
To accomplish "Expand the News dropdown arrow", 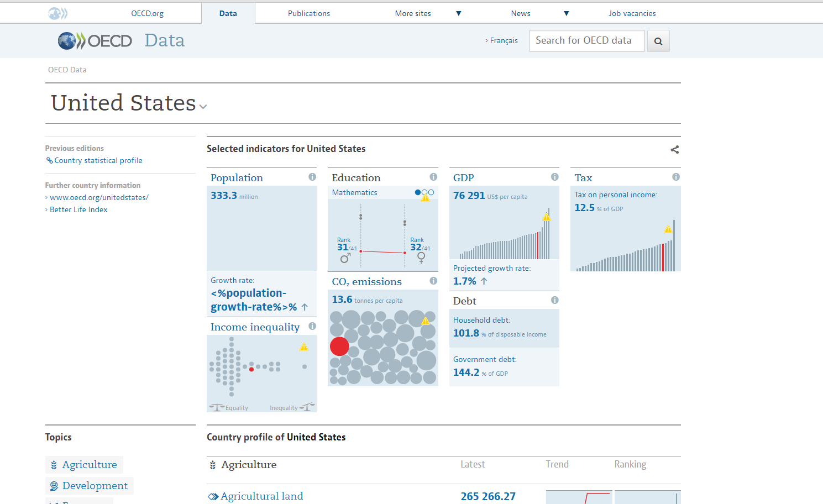I will pos(566,13).
